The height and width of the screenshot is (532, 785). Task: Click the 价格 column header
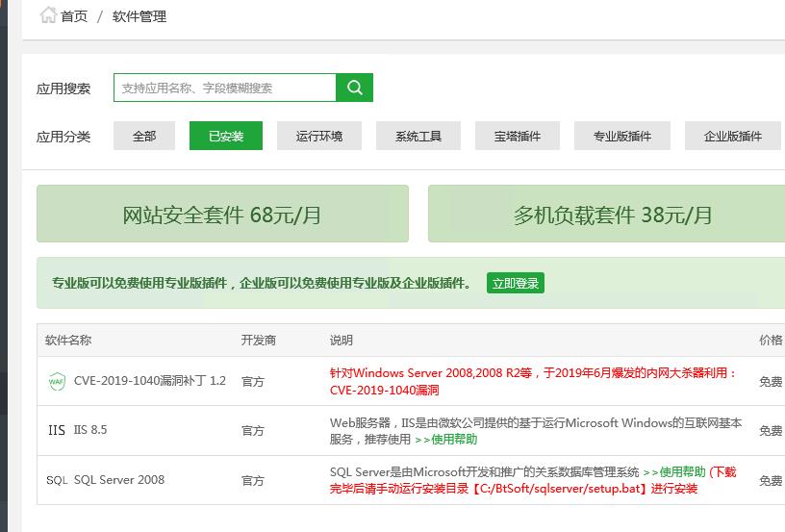771,341
